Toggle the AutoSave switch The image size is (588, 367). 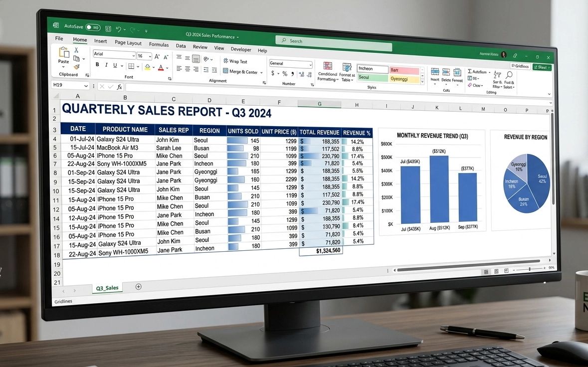click(92, 27)
